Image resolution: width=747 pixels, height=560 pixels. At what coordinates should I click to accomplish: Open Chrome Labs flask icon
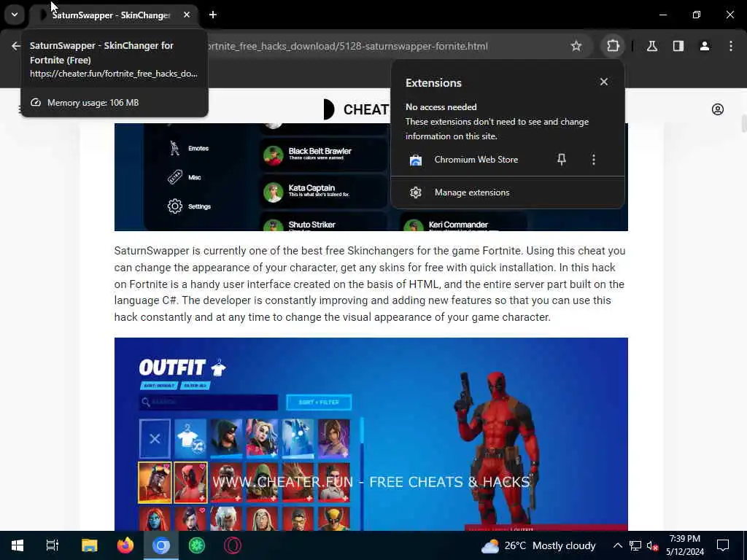[x=652, y=46]
